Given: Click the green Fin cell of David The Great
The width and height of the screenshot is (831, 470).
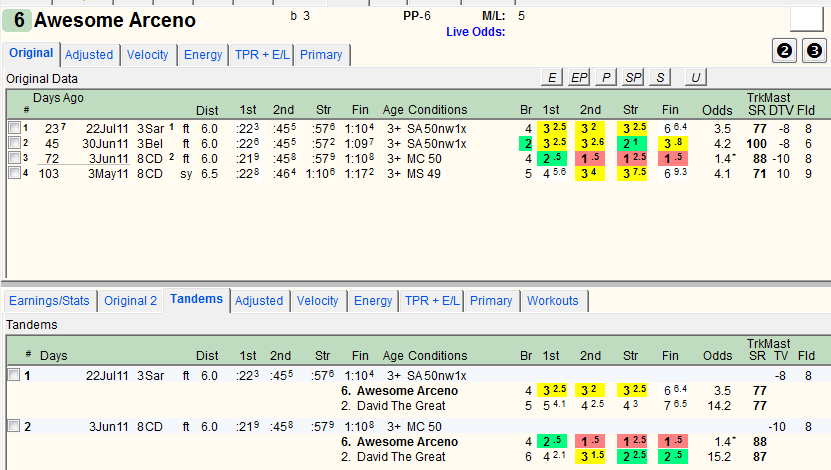Looking at the screenshot, I should point(673,456).
